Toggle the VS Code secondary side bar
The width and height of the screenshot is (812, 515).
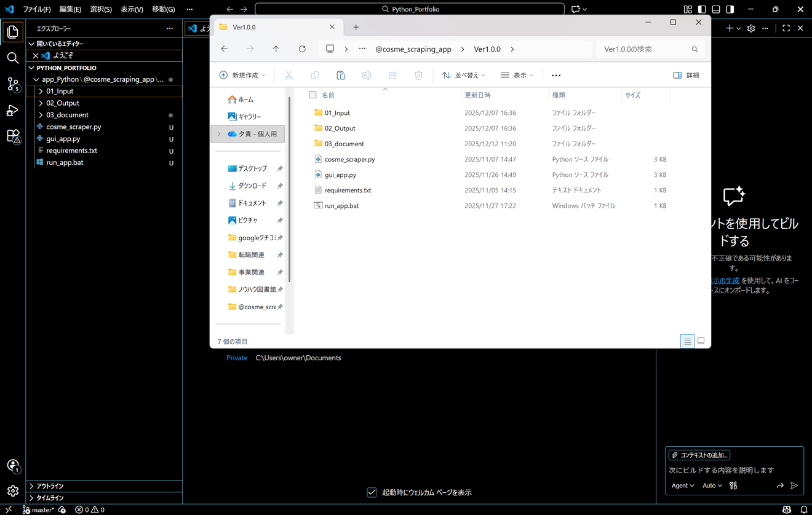[730, 9]
